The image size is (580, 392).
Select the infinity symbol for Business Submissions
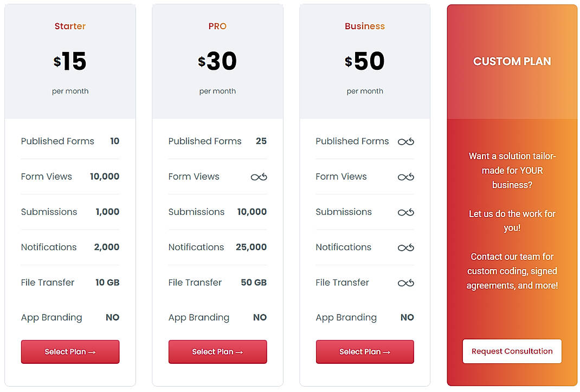406,212
